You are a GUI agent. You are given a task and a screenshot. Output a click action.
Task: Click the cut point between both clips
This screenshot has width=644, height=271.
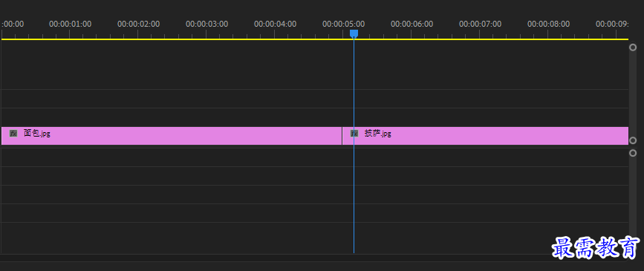click(342, 135)
